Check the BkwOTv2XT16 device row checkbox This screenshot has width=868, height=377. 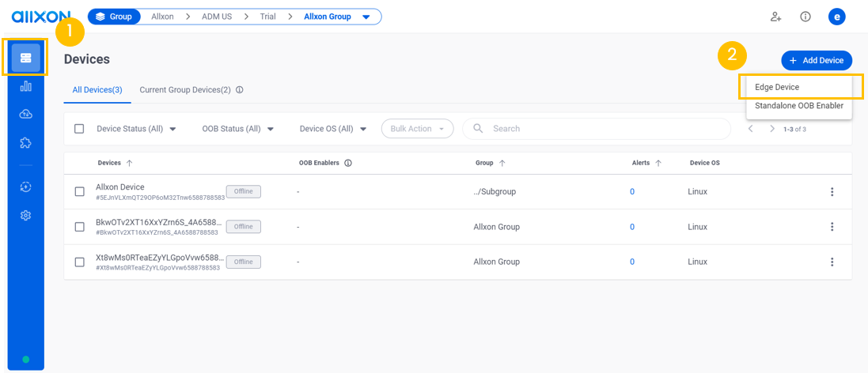coord(80,227)
